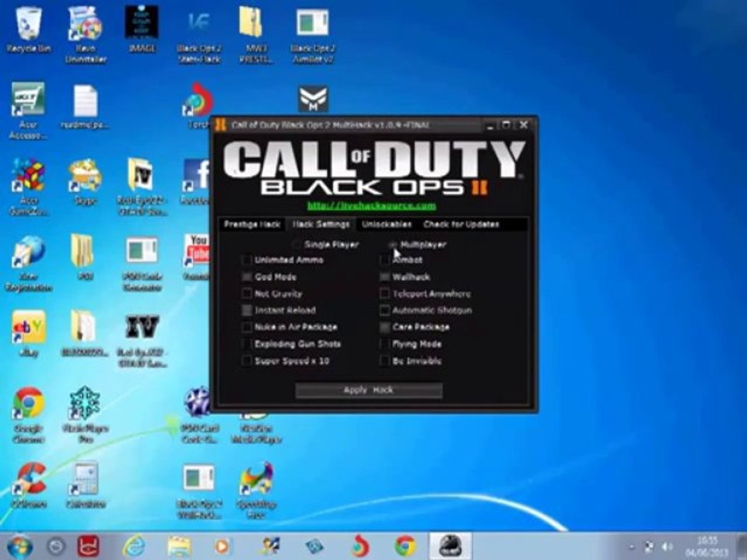The image size is (747, 560).
Task: Open the MW3 PRESTI... zipped folder
Action: (256, 34)
